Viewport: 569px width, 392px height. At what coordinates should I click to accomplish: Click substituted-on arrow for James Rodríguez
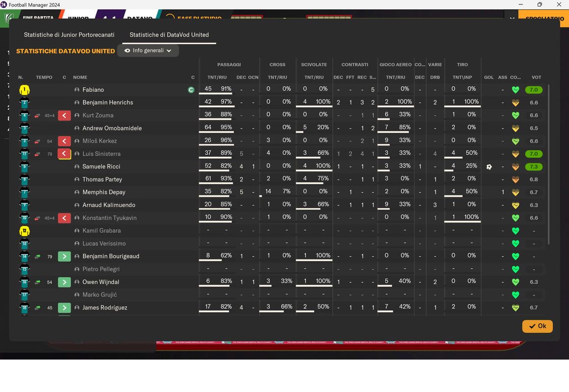64,307
